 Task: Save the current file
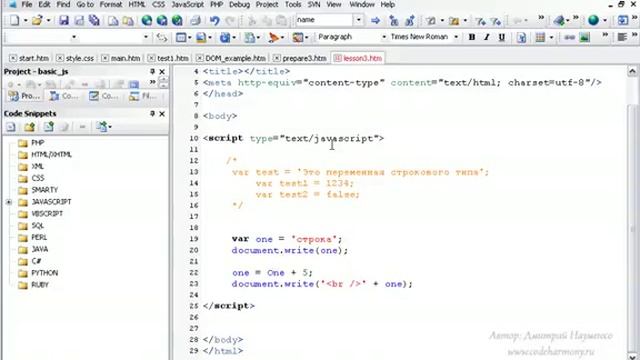pyautogui.click(x=64, y=20)
